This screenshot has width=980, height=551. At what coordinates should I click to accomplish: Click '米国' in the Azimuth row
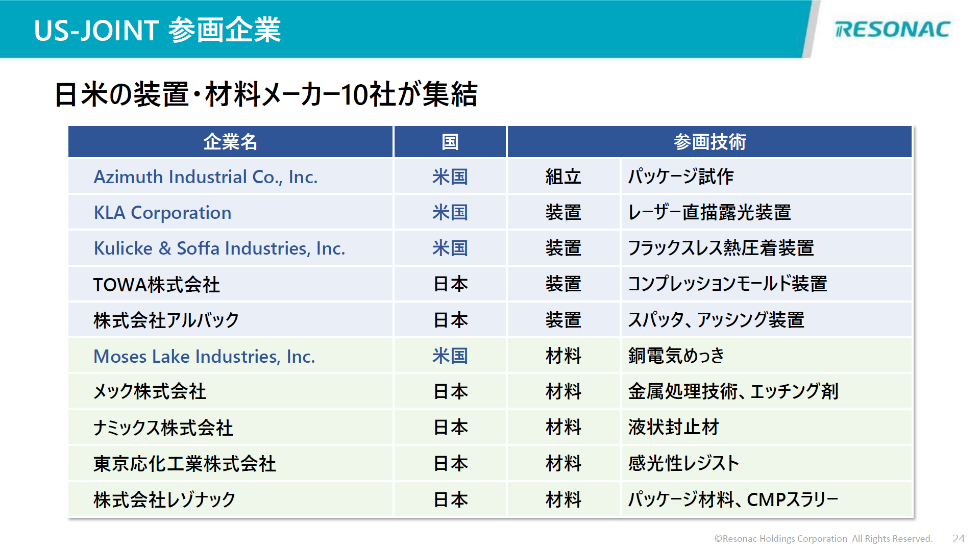click(x=450, y=177)
